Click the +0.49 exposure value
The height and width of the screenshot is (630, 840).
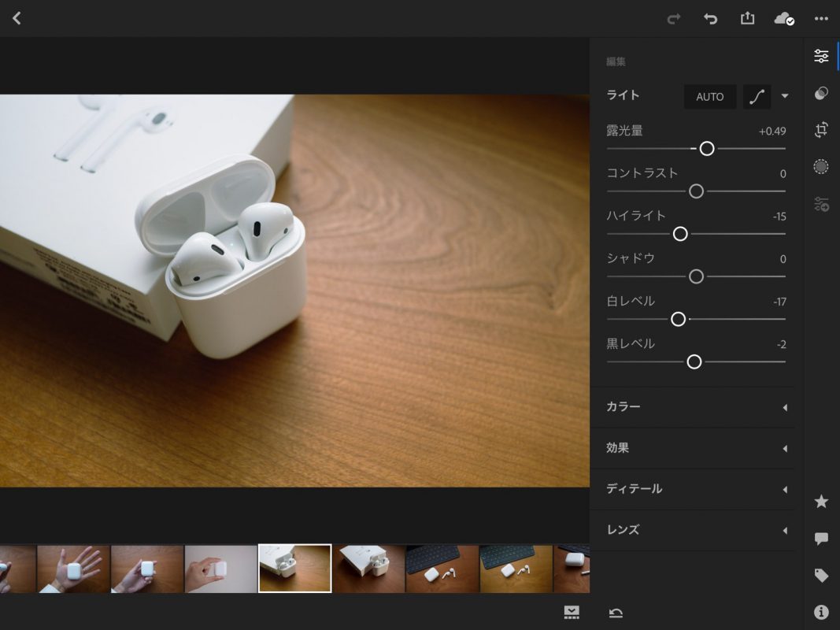pos(772,132)
